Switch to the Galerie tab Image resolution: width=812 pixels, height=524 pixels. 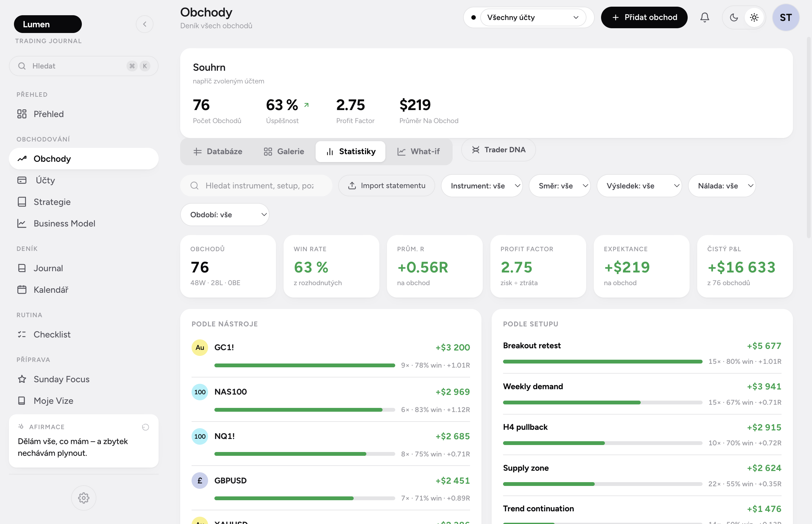pyautogui.click(x=284, y=151)
